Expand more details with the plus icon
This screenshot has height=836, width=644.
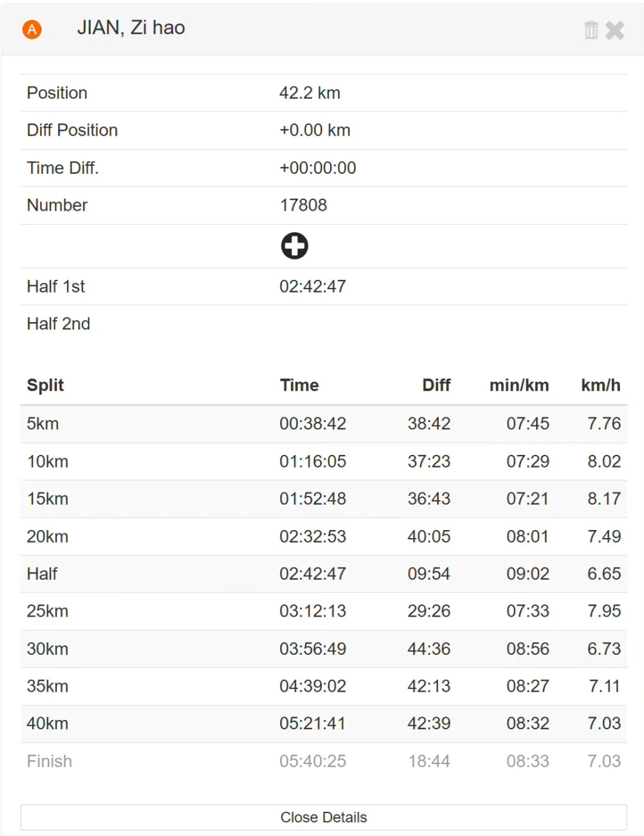(x=294, y=246)
